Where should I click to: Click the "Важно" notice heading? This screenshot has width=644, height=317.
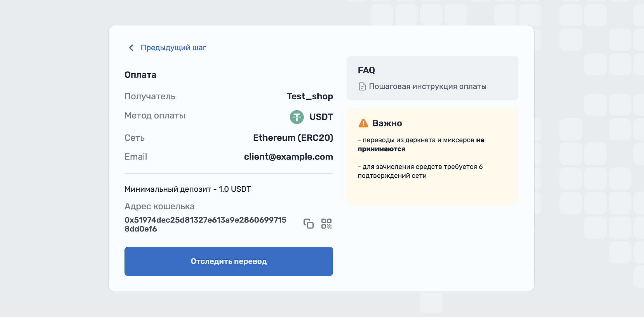[387, 123]
